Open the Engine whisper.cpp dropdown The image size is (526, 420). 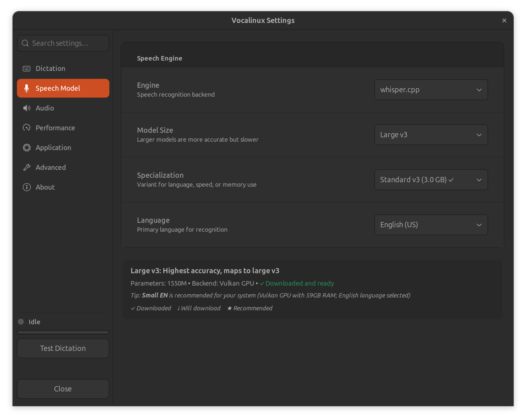[x=431, y=90]
